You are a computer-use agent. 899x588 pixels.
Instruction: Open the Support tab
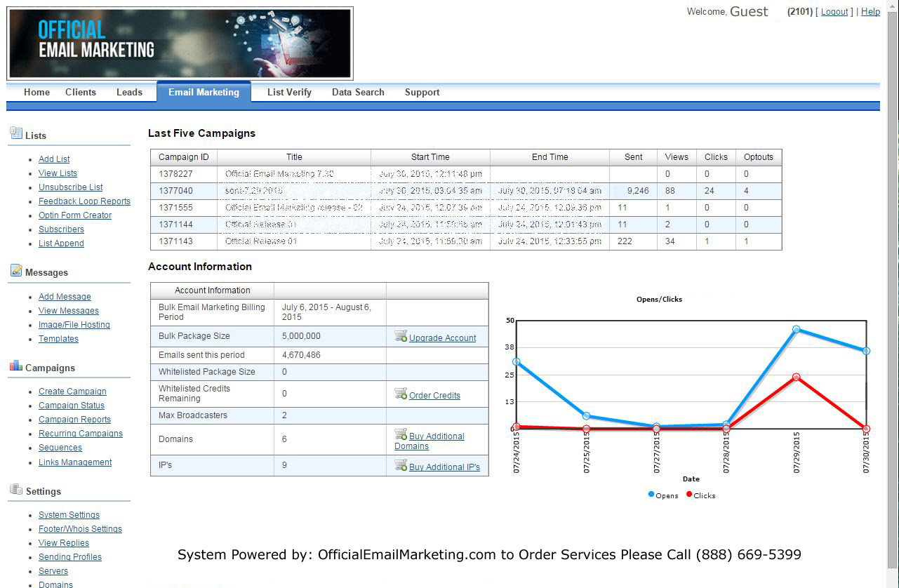(x=422, y=92)
